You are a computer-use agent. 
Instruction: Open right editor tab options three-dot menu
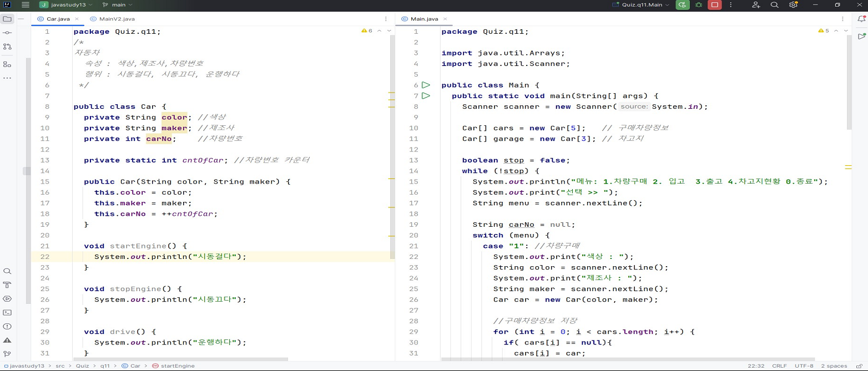coord(843,19)
